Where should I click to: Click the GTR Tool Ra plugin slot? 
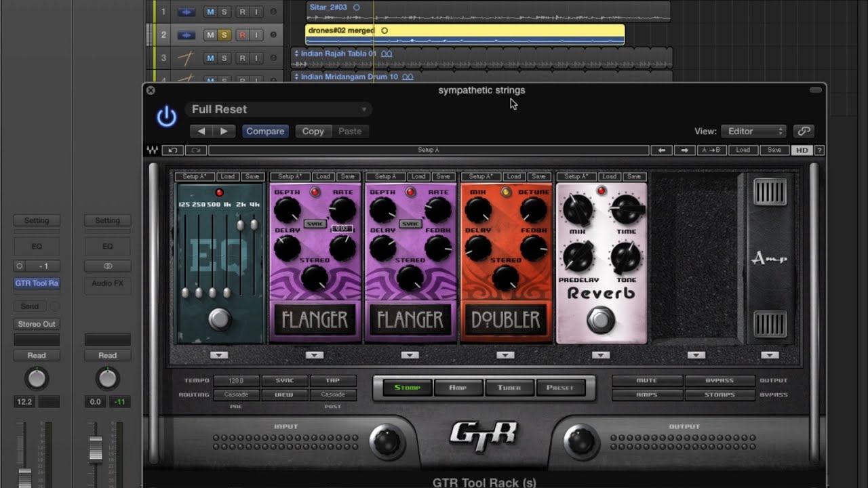coord(37,283)
